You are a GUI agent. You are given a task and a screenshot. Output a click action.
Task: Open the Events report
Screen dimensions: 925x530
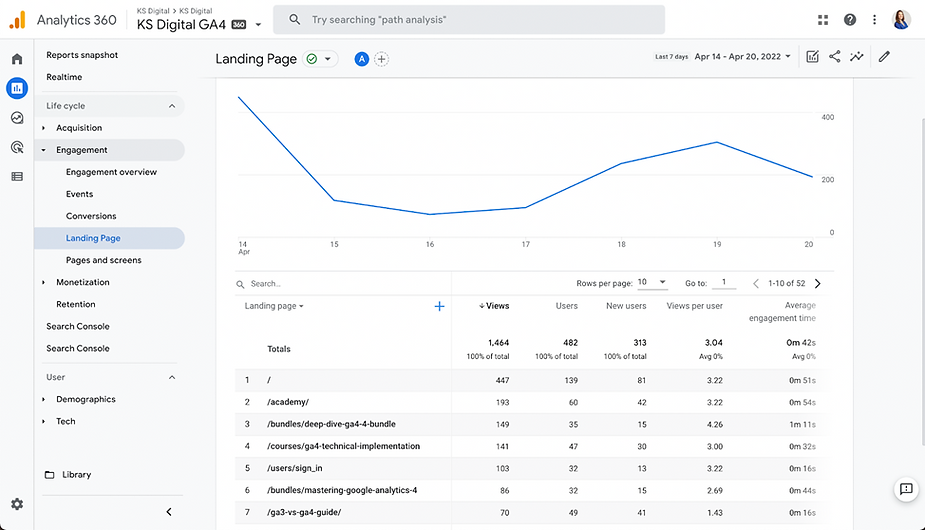coord(80,194)
